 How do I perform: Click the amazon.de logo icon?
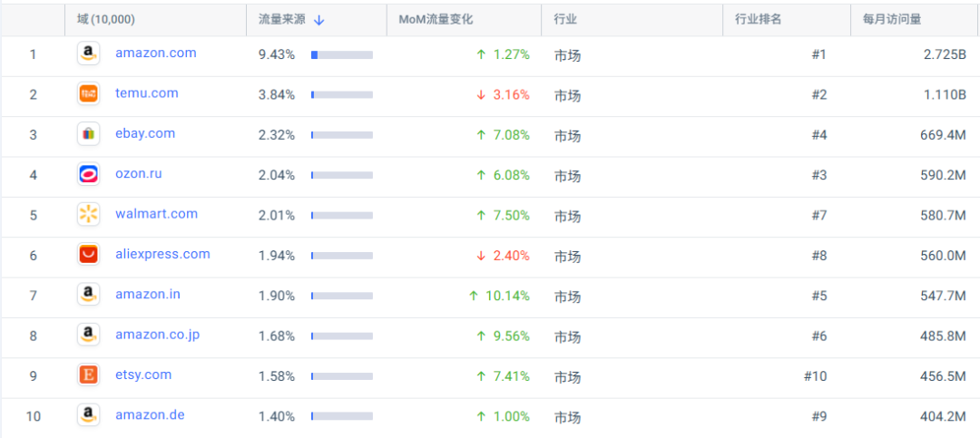pos(88,415)
